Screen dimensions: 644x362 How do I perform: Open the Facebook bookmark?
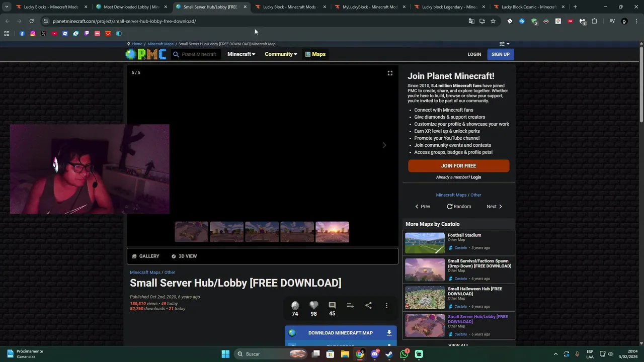click(22, 34)
